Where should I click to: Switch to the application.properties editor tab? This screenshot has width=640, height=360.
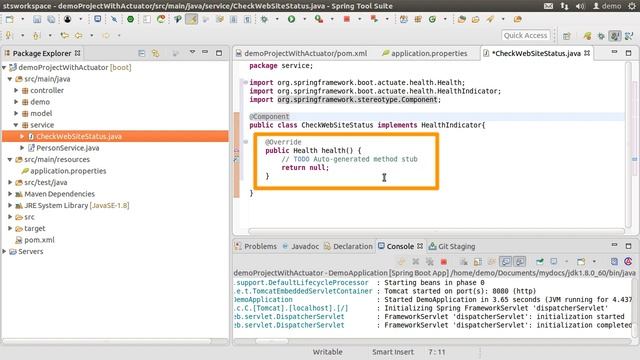[x=425, y=53]
